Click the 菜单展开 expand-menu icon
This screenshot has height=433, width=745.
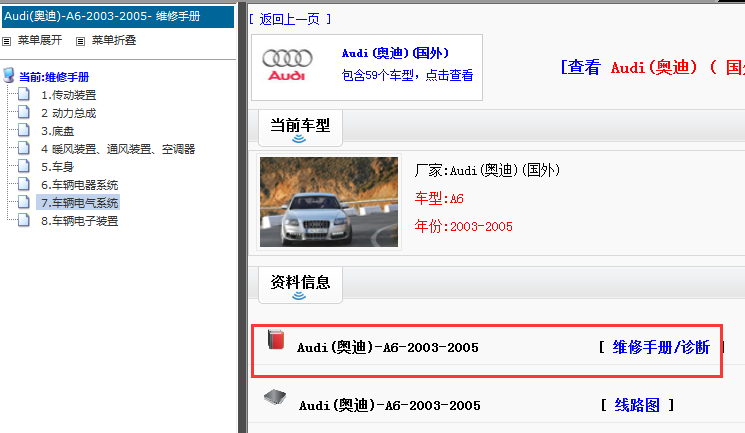coord(6,41)
